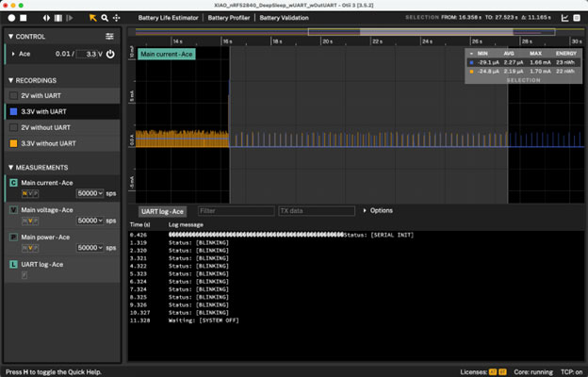Collapse the Measurements section

point(11,167)
